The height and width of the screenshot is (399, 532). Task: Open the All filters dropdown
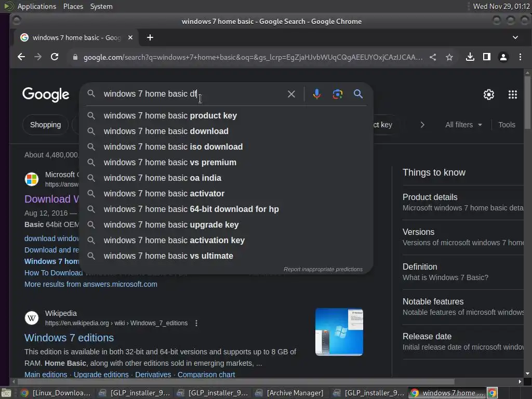(463, 125)
